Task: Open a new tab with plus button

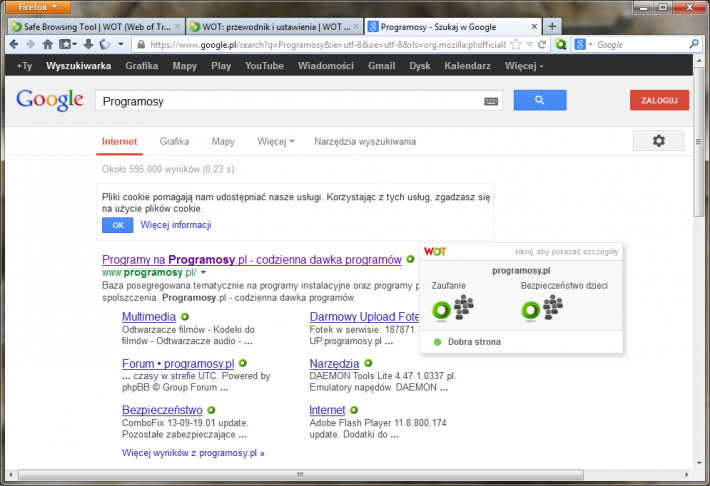Action: pyautogui.click(x=552, y=26)
